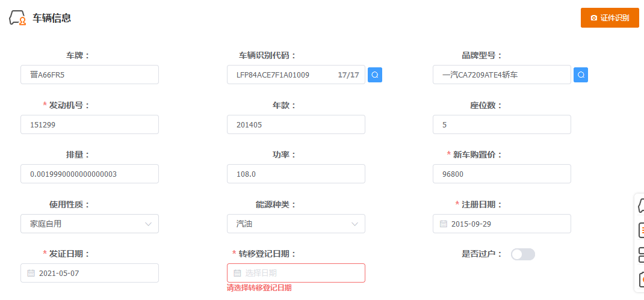Expand the 使用性质 dropdown arrow
This screenshot has width=644, height=300.
149,224
